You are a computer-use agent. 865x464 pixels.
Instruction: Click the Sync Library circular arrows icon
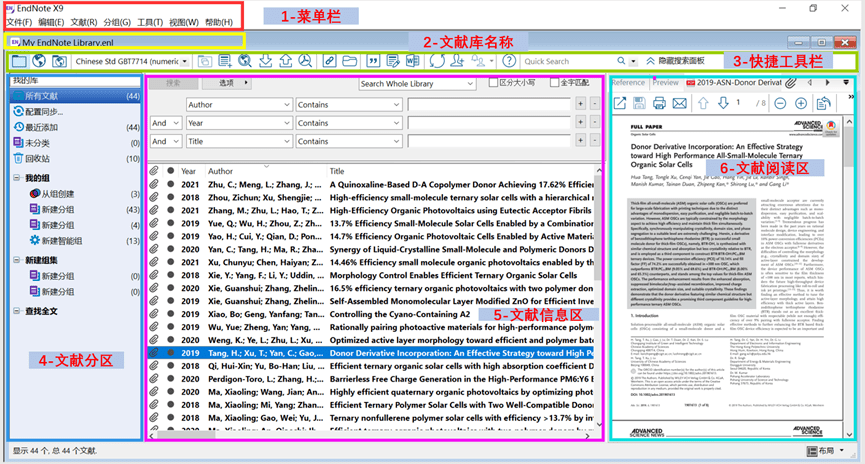pyautogui.click(x=437, y=61)
